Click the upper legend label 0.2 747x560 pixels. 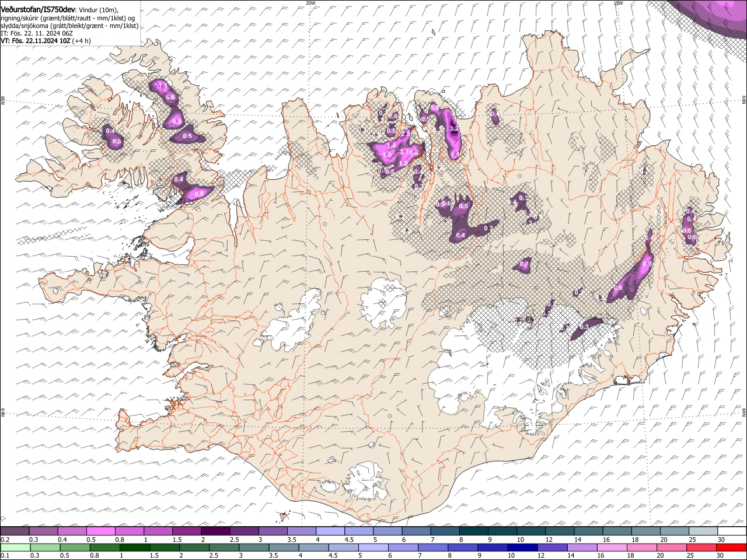pos(5,540)
